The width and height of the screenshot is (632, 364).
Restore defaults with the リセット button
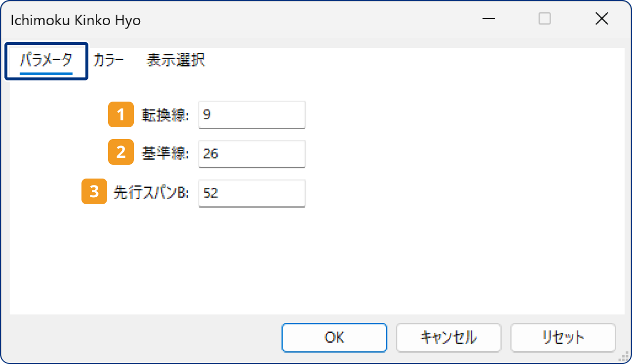click(563, 338)
